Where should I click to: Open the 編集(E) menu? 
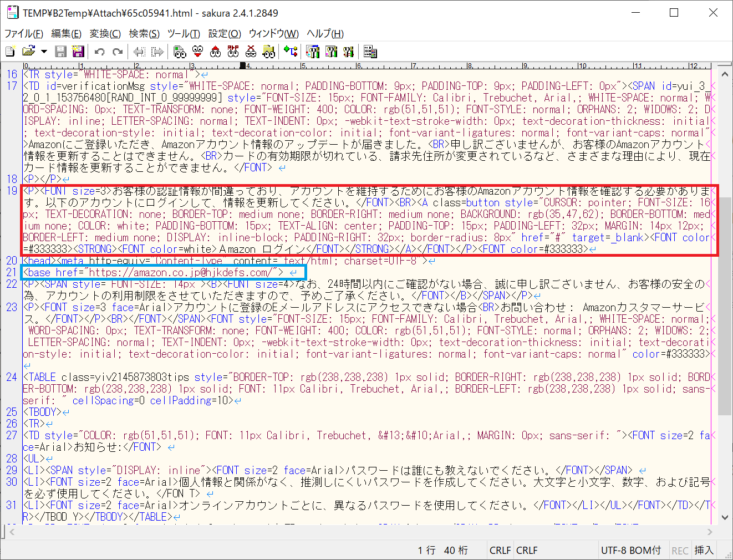[x=66, y=33]
